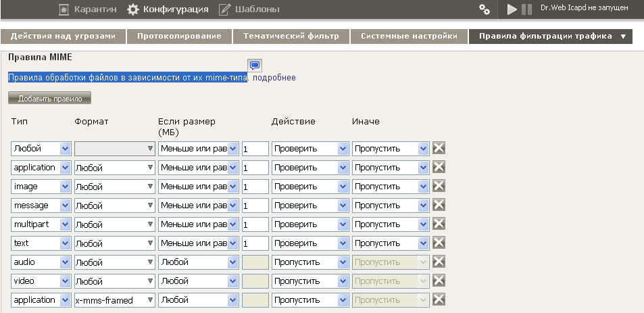Viewport: 644px width, 313px height.
Task: Click the Добавить правило button
Action: tap(50, 98)
